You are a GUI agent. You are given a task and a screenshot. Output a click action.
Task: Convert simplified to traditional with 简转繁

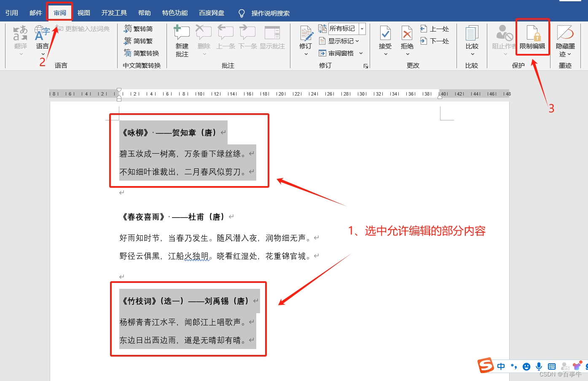tap(138, 41)
